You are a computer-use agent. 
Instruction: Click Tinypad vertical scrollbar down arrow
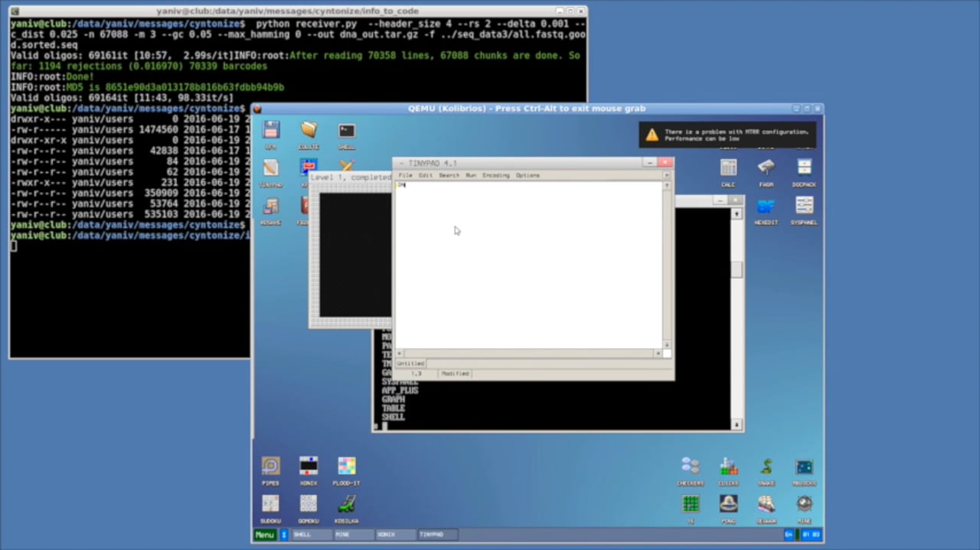[666, 345]
